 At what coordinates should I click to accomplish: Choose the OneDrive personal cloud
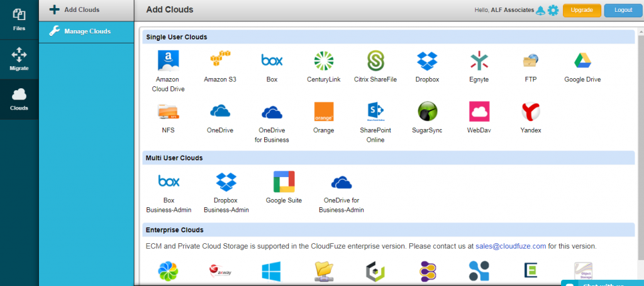220,111
